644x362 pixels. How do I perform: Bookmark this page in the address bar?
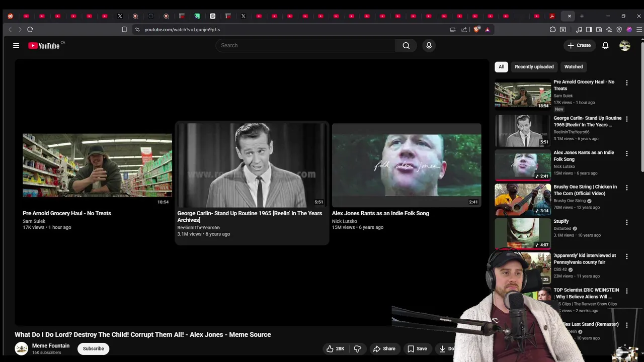point(124,30)
